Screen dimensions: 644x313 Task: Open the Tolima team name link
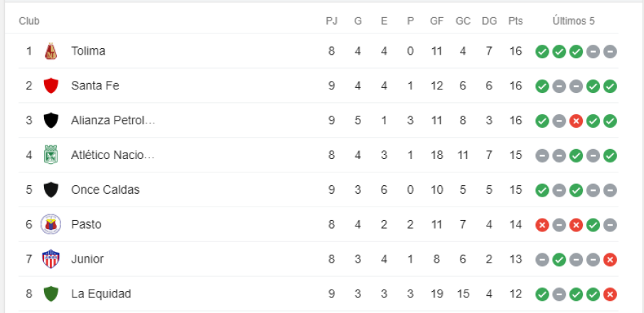click(88, 51)
